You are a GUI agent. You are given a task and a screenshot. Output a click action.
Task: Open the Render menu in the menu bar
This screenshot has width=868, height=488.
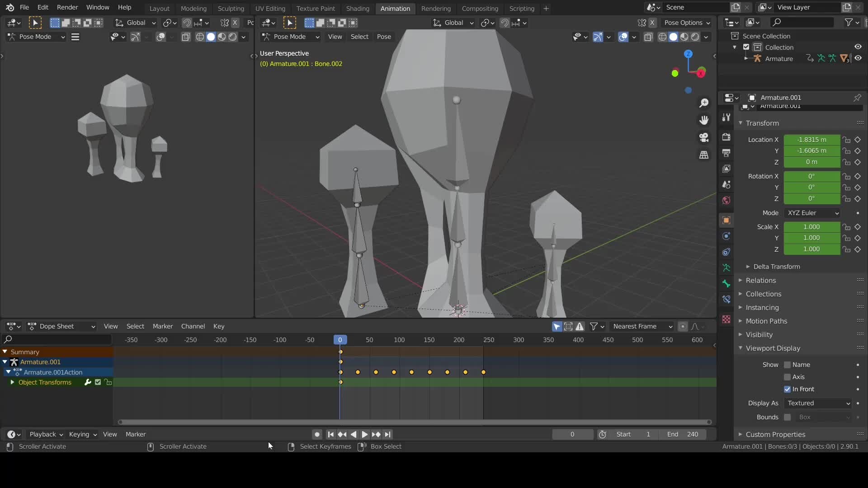tap(67, 7)
